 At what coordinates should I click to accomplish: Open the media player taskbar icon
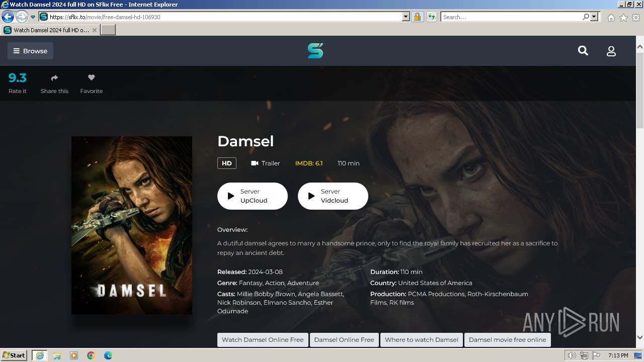point(74,355)
